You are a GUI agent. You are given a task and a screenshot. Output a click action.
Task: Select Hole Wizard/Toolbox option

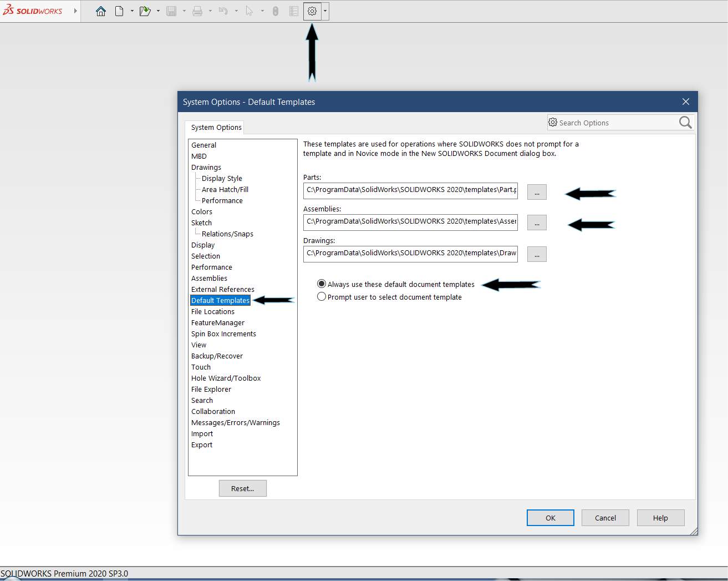click(226, 378)
